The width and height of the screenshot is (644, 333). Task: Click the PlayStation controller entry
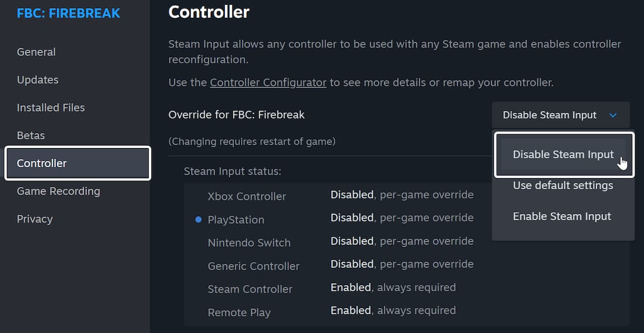click(x=236, y=220)
